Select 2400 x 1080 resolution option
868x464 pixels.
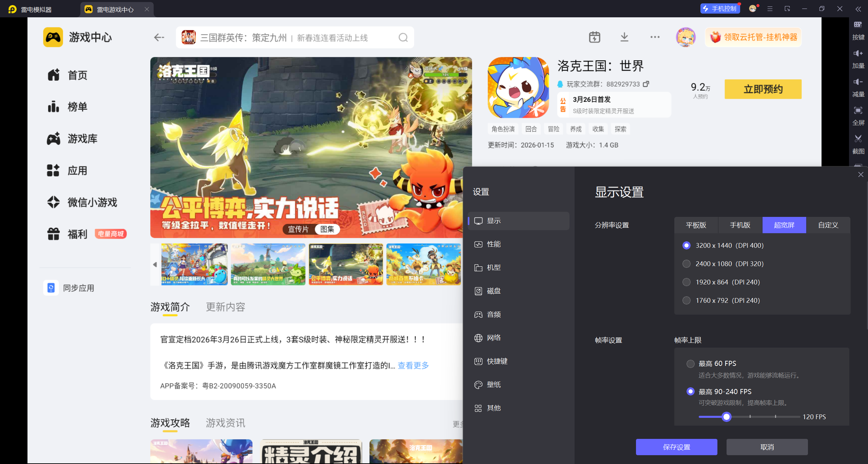pyautogui.click(x=687, y=264)
